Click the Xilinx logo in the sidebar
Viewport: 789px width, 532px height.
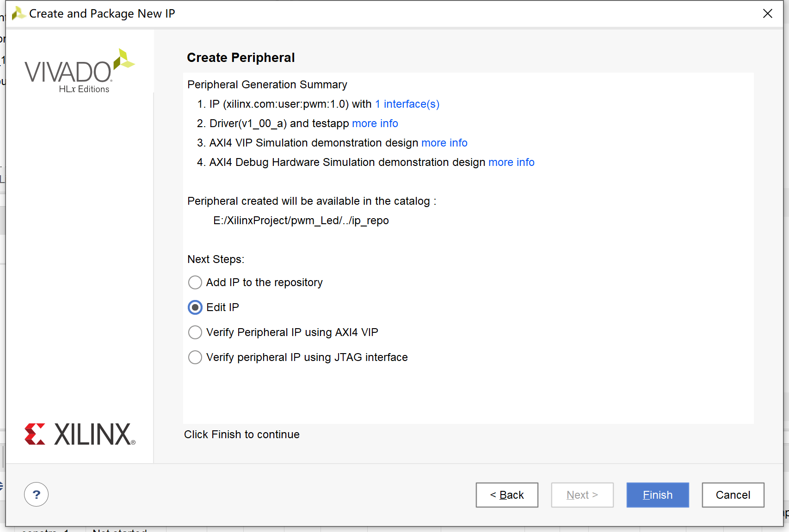(x=80, y=434)
